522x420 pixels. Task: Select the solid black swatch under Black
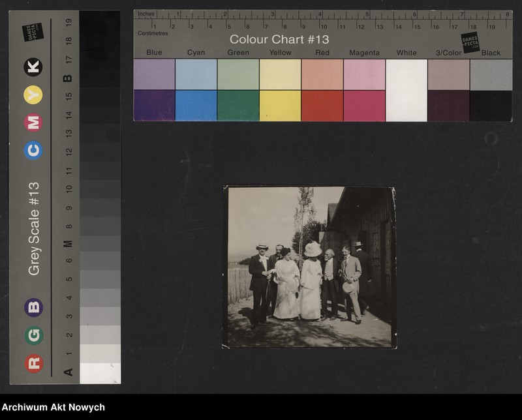tap(491, 106)
